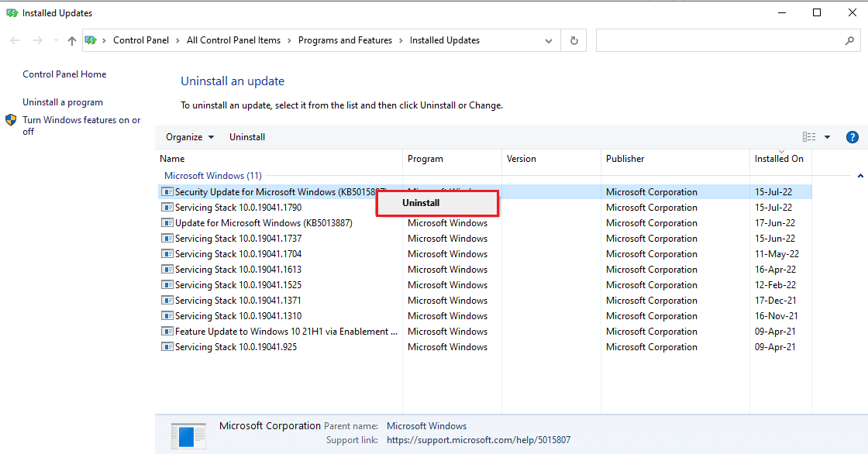Select Servicing Stack 10.0.19041.1310 name
Screen dimensions: 868x454
pos(239,316)
